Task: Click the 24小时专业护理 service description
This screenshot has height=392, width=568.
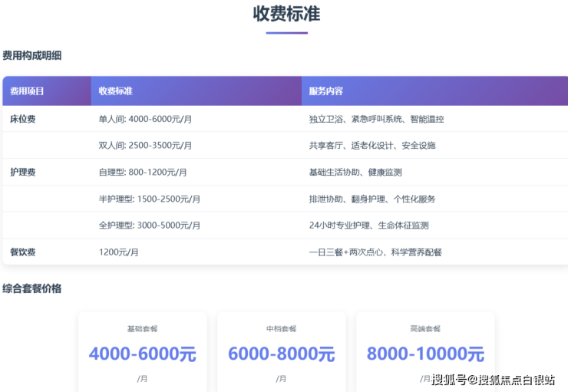Action: pos(368,226)
